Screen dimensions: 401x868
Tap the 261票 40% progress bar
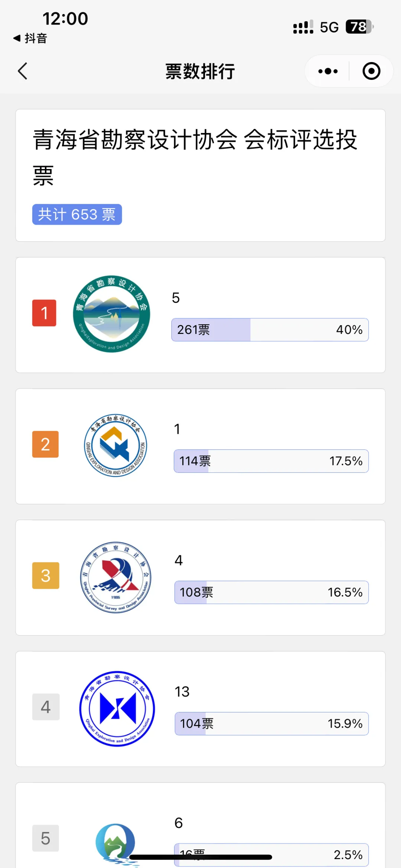click(270, 329)
